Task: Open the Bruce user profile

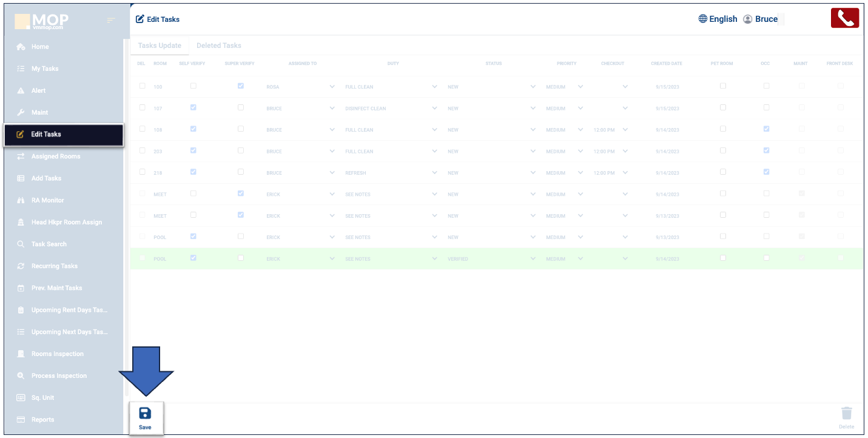Action: [761, 19]
